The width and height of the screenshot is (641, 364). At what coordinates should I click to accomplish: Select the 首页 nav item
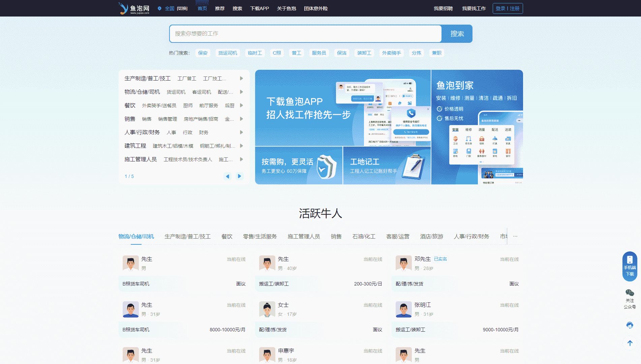point(202,8)
